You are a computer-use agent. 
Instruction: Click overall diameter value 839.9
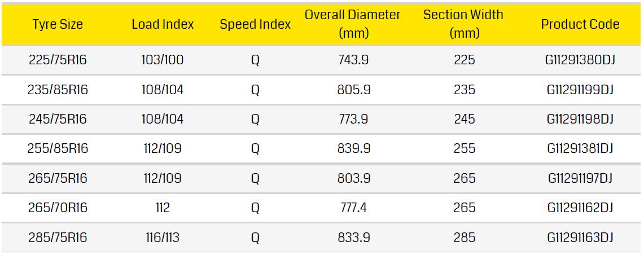(x=353, y=149)
